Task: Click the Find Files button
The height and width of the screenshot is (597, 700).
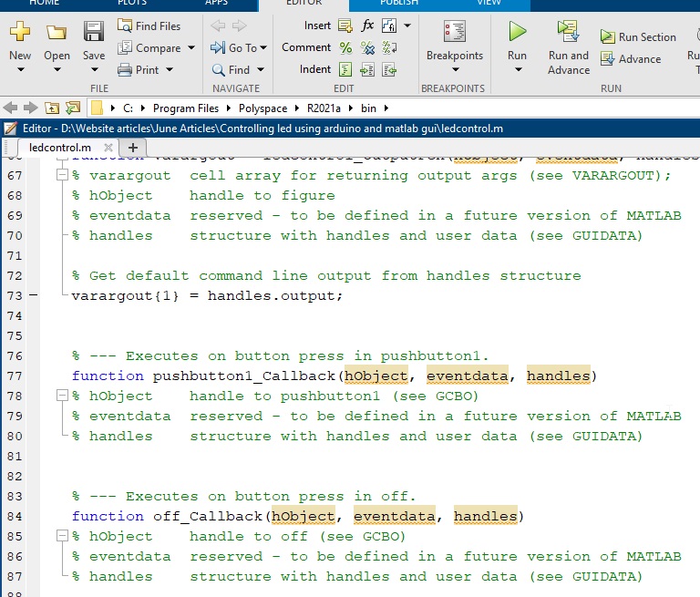Action: point(149,26)
